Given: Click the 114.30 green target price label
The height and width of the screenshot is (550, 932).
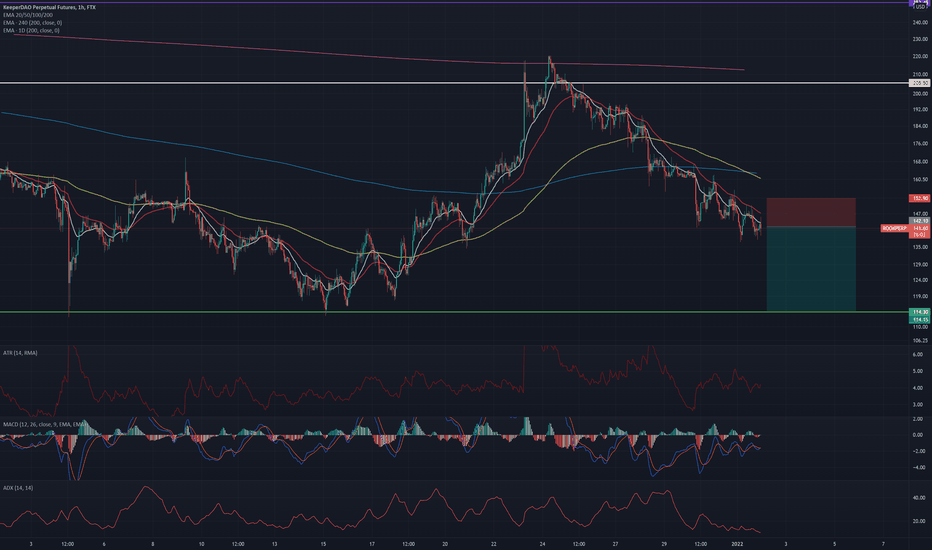Looking at the screenshot, I should [920, 312].
